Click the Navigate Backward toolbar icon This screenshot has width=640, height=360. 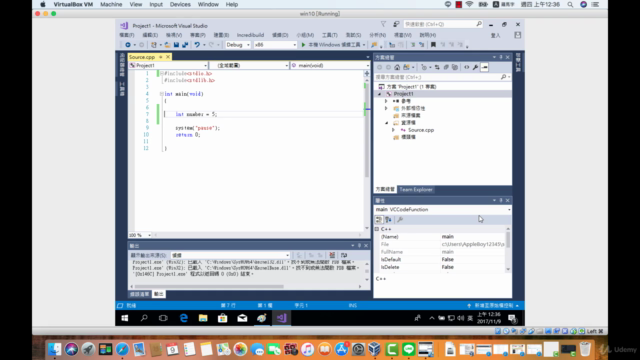[128, 45]
